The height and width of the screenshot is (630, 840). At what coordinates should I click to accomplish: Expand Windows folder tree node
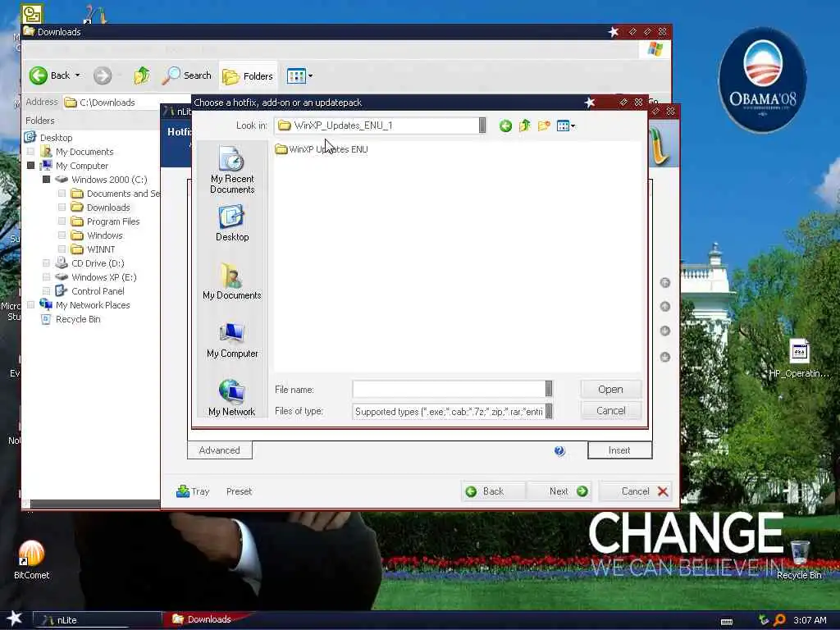pos(62,235)
